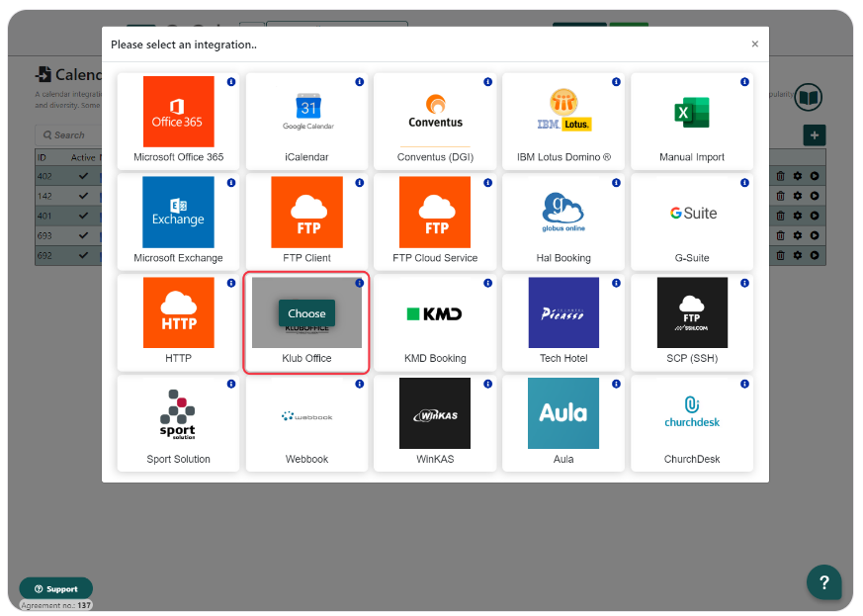Open info icon for FTP Cloud Service
The width and height of the screenshot is (863, 616).
pos(487,182)
